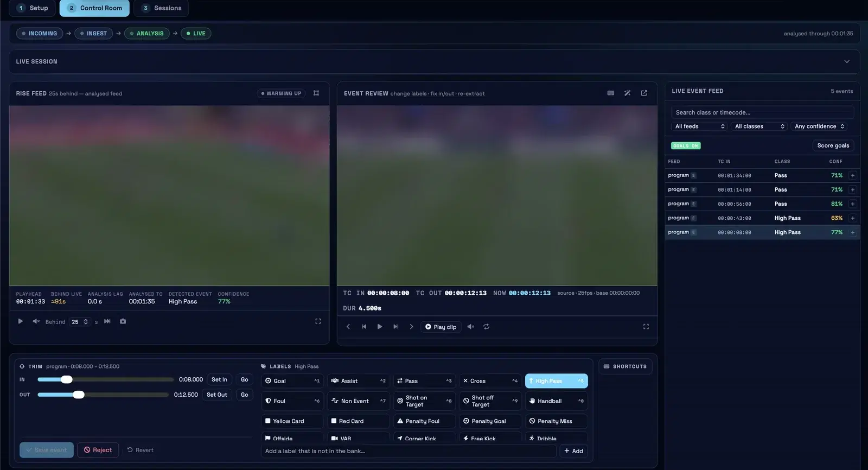Skip the Rise Feed to live
The height and width of the screenshot is (470, 868).
pyautogui.click(x=107, y=321)
